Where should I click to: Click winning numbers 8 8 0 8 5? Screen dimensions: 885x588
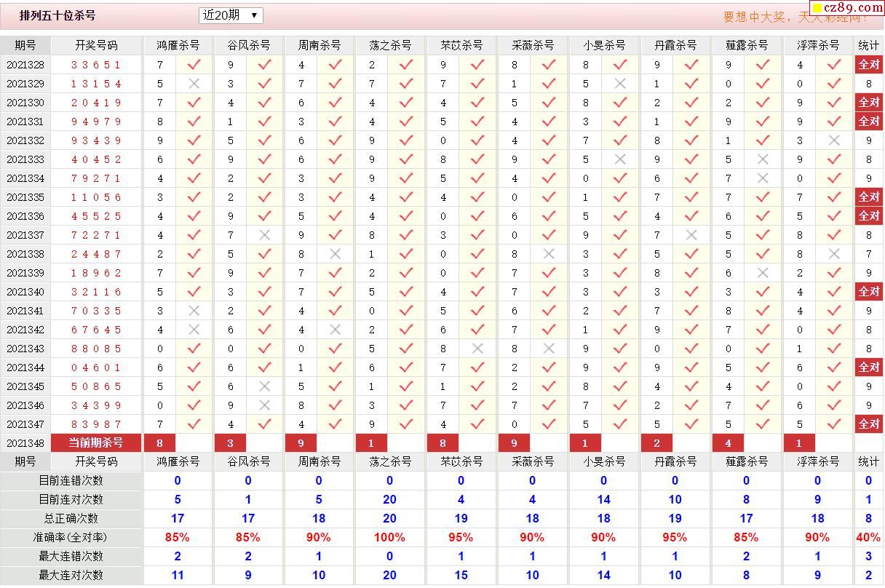coord(97,349)
